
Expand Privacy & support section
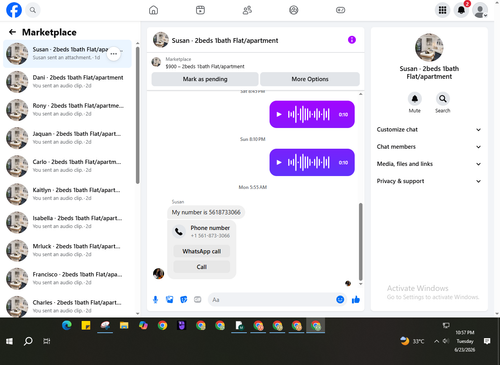pyautogui.click(x=429, y=181)
